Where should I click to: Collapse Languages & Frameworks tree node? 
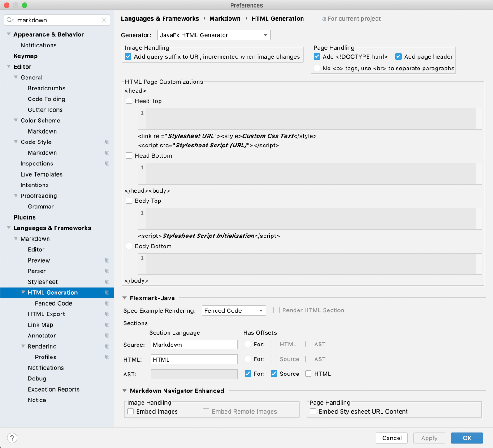pyautogui.click(x=9, y=228)
